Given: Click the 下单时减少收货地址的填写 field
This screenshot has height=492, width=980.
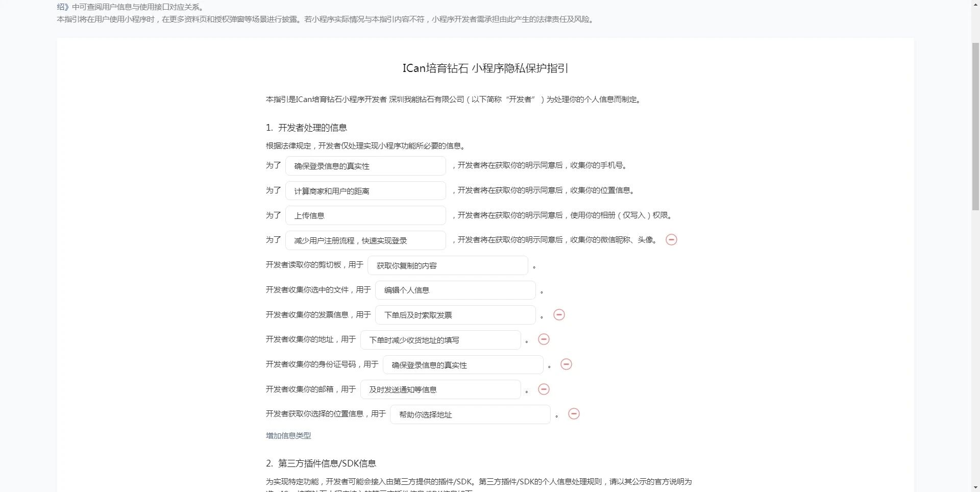Looking at the screenshot, I should point(440,340).
